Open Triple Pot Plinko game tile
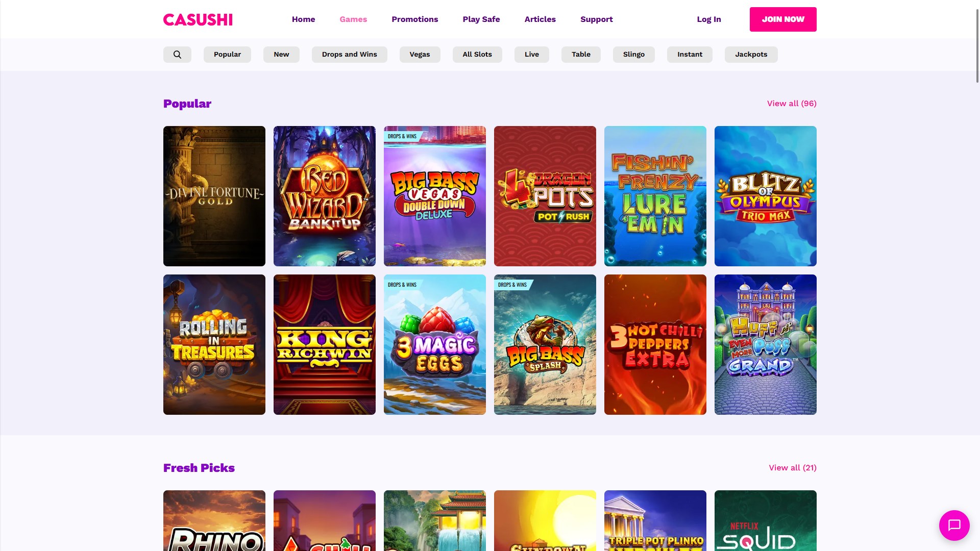Image resolution: width=980 pixels, height=551 pixels. pos(655,520)
